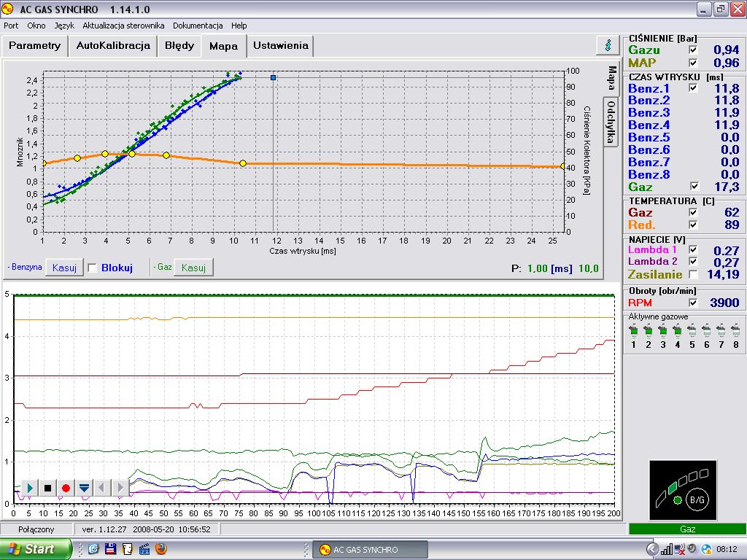747x560 pixels.
Task: Click the info icon at top right
Action: [607, 45]
